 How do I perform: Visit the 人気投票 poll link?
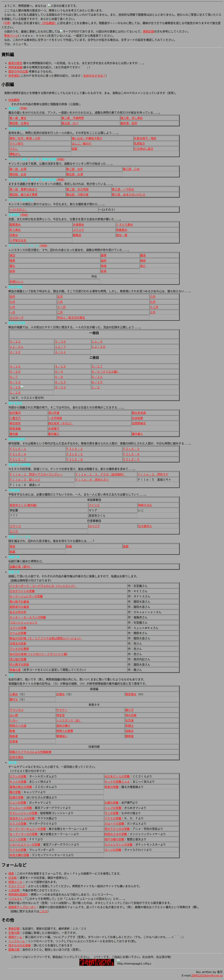14,890
